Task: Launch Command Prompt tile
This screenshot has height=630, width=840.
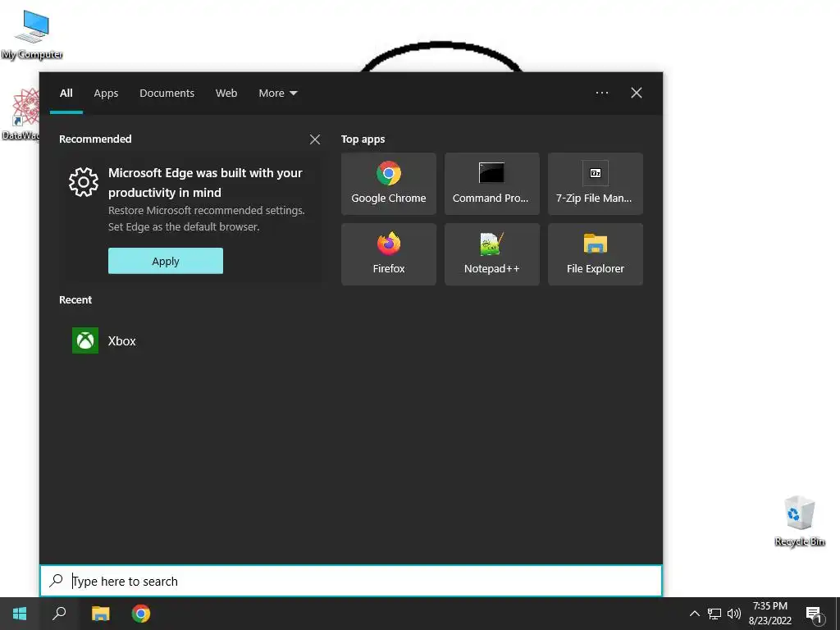Action: [x=492, y=183]
